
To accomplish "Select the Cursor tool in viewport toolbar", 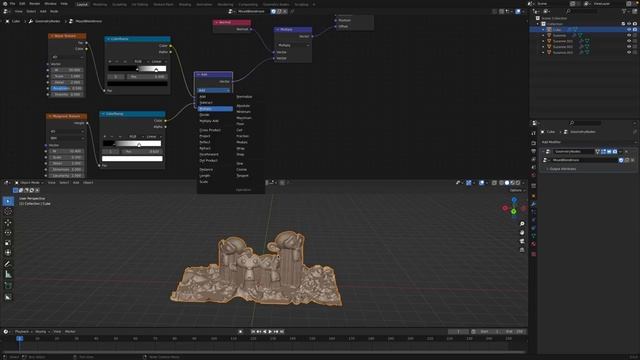I will (x=8, y=211).
